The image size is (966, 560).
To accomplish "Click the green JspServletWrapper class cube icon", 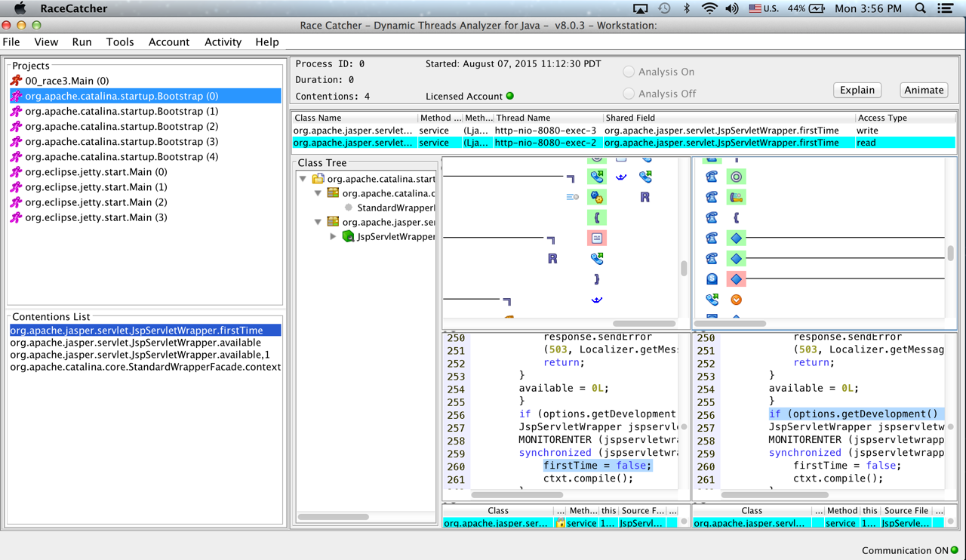I will tap(348, 236).
